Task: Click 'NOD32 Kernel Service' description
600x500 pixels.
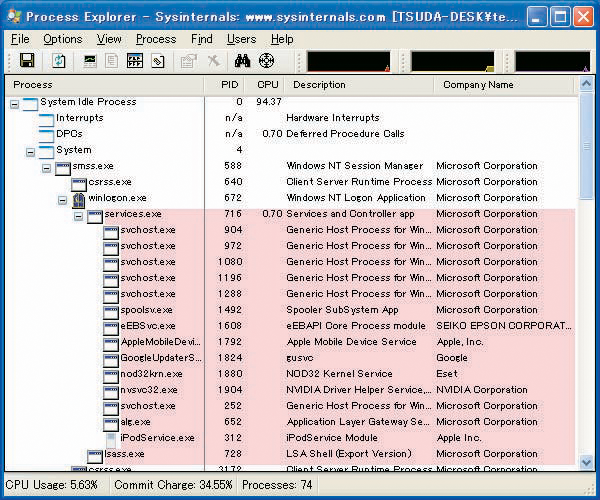Action: pyautogui.click(x=339, y=374)
